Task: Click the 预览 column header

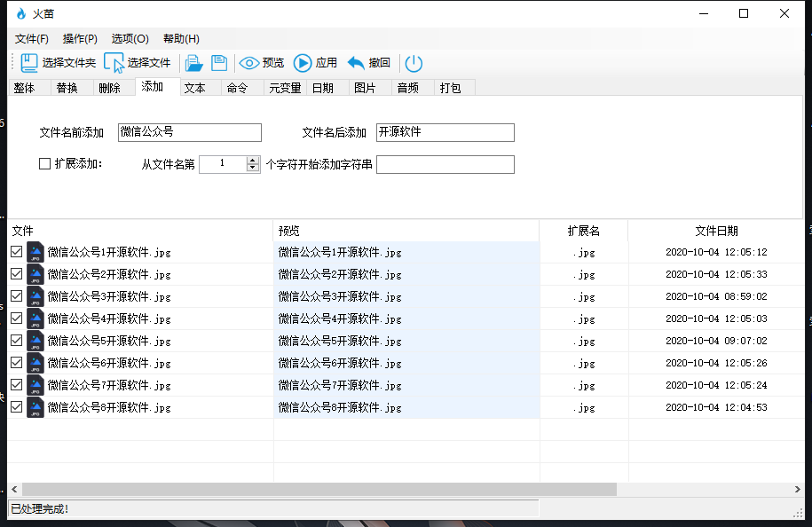Action: click(406, 231)
